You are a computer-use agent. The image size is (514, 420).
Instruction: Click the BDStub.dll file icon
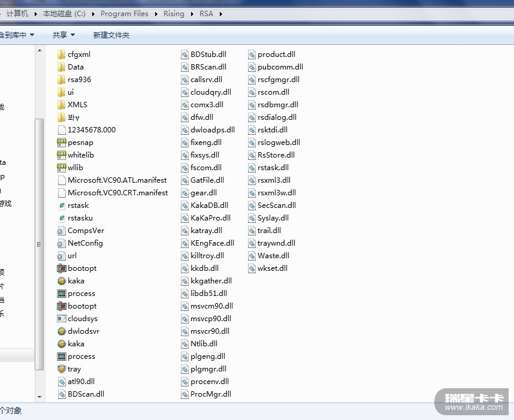pos(185,55)
